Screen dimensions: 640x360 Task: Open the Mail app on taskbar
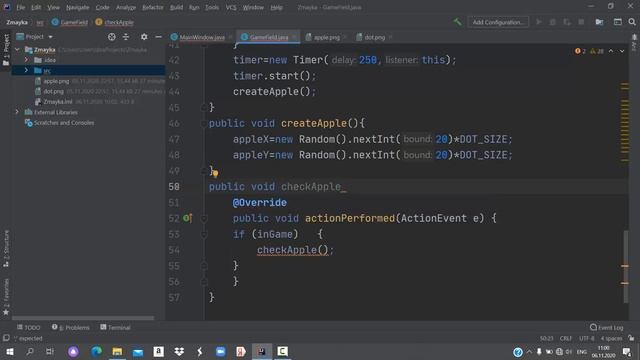click(138, 351)
